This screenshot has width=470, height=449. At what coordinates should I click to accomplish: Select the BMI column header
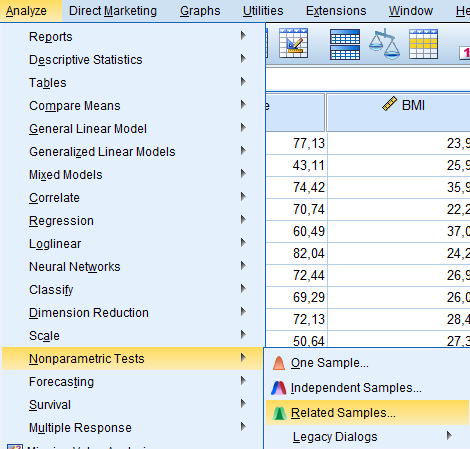[398, 113]
